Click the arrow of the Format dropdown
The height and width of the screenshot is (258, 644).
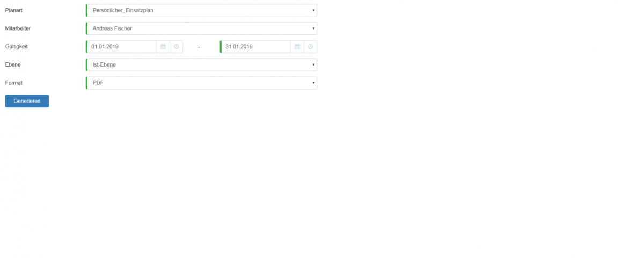(x=313, y=83)
